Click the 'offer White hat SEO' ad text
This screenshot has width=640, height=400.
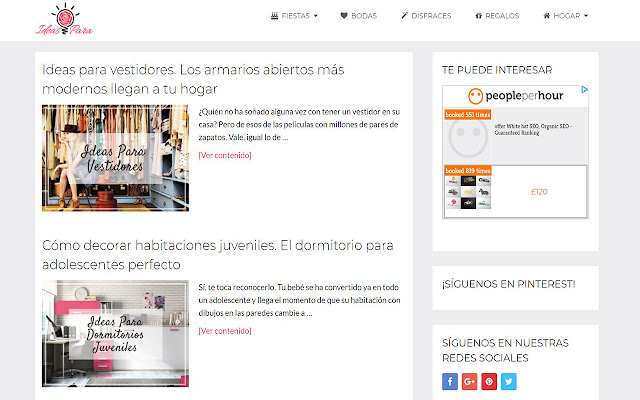pyautogui.click(x=533, y=129)
